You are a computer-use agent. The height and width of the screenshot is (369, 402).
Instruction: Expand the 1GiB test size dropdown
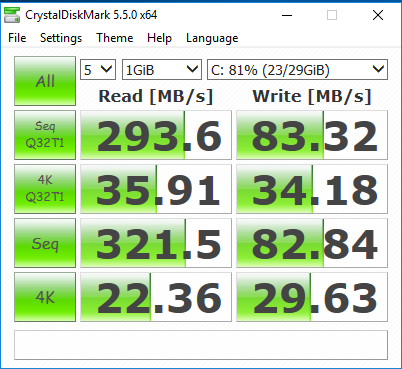tap(162, 70)
